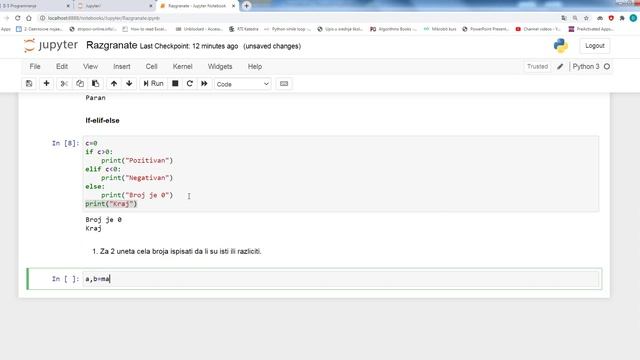The height and width of the screenshot is (360, 640).
Task: Open the Algorithms Books bookmark
Action: coord(394,29)
